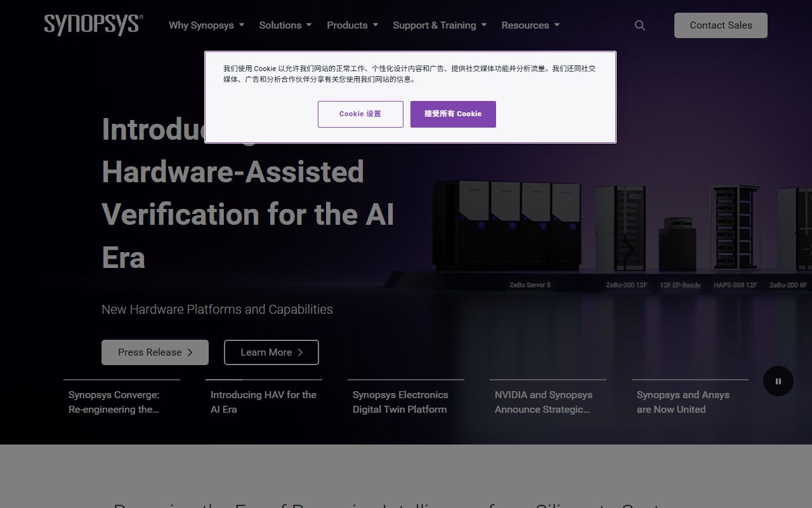Click the Press Release button
The image size is (812, 508).
tap(155, 352)
